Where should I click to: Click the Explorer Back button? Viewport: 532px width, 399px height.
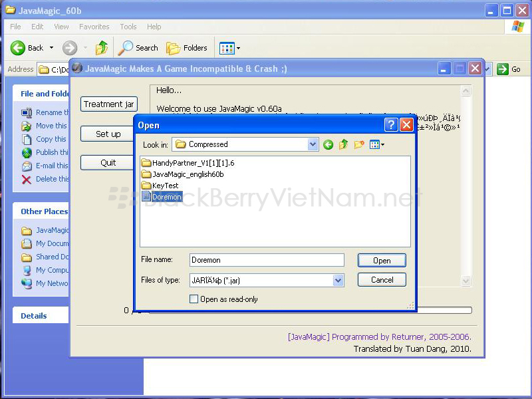27,48
